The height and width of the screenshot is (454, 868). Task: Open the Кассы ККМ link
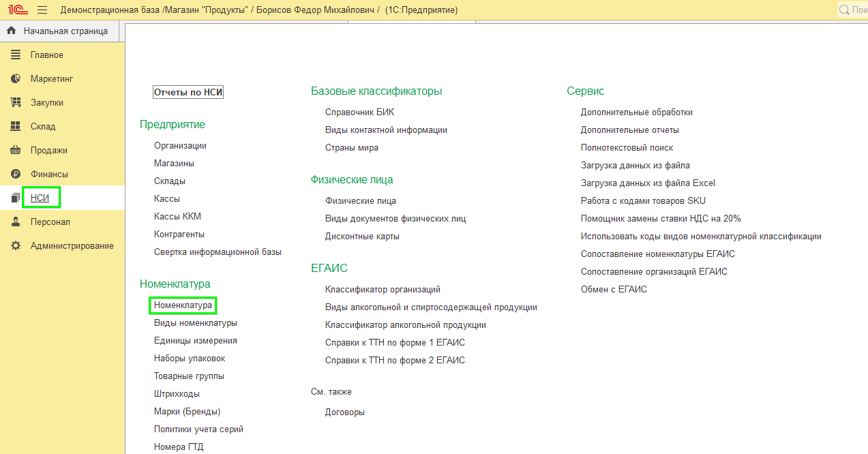pos(177,216)
